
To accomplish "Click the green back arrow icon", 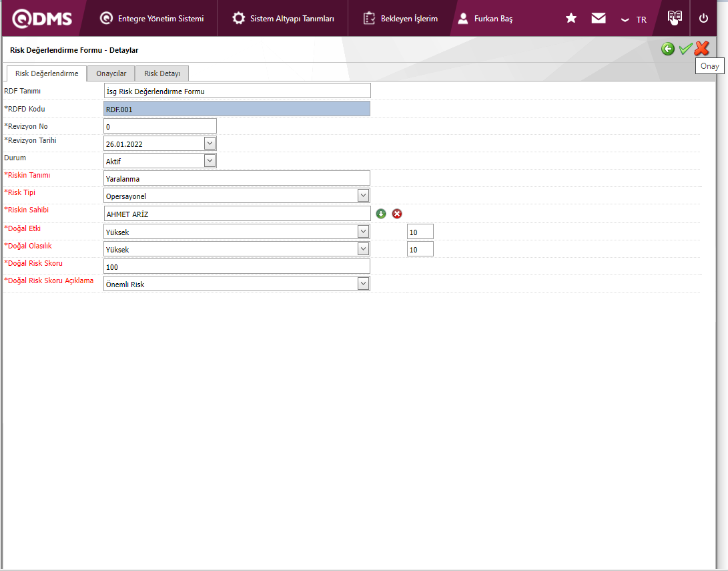I will point(668,49).
